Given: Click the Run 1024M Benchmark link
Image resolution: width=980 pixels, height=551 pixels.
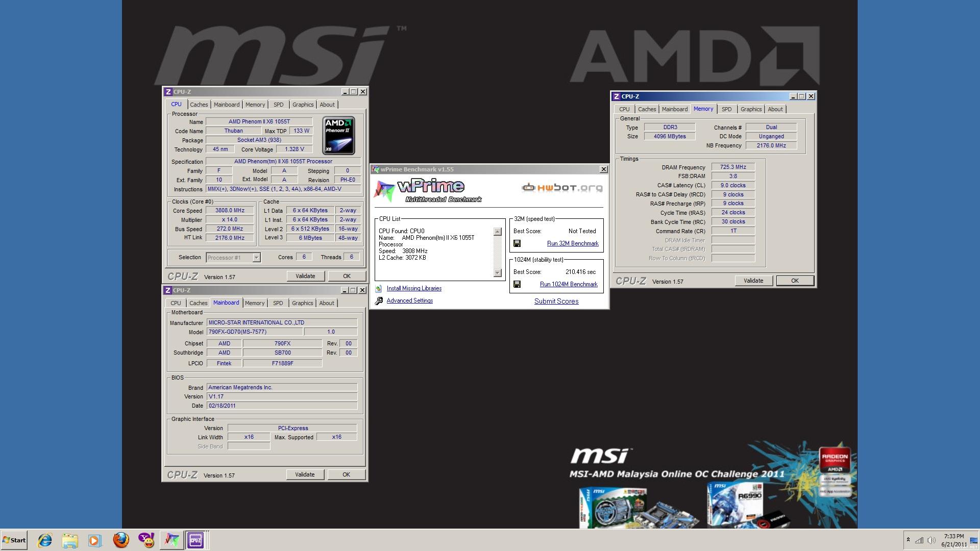Looking at the screenshot, I should pos(569,284).
